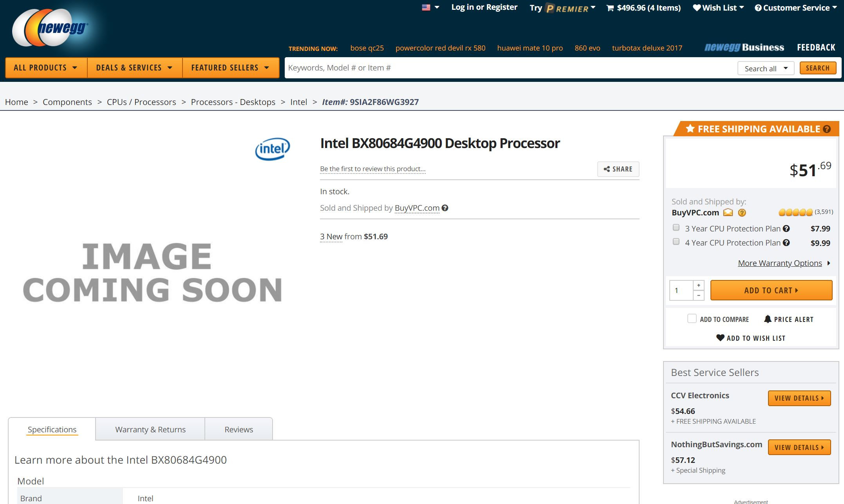Screen dimensions: 844x504
Task: Click the Newegg logo
Action: 50,28
